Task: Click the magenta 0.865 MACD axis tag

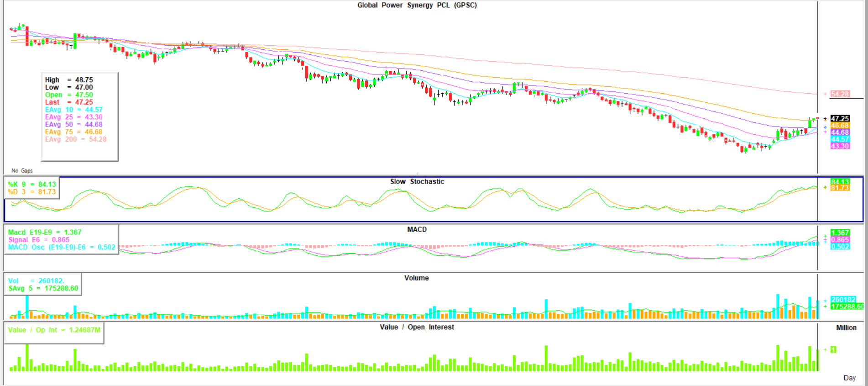Action: 840,239
